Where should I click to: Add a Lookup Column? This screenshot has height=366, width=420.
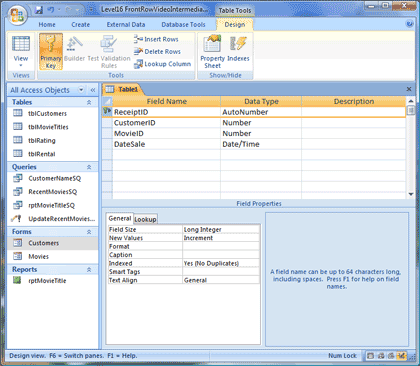162,64
